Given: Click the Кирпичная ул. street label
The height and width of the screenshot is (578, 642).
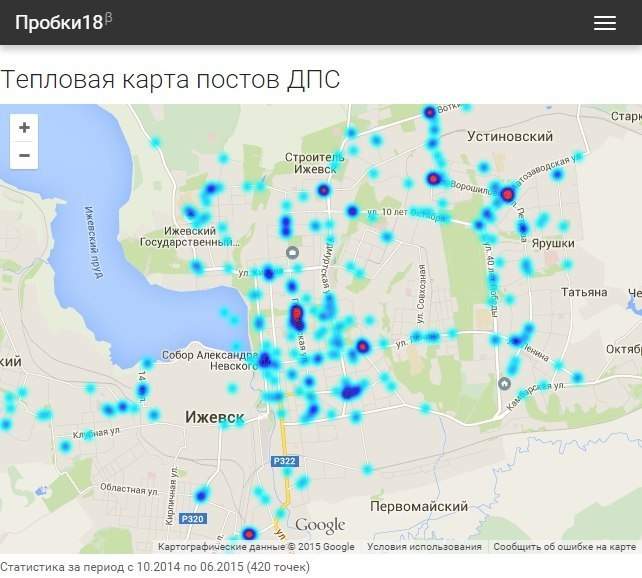Looking at the screenshot, I should coord(171,496).
